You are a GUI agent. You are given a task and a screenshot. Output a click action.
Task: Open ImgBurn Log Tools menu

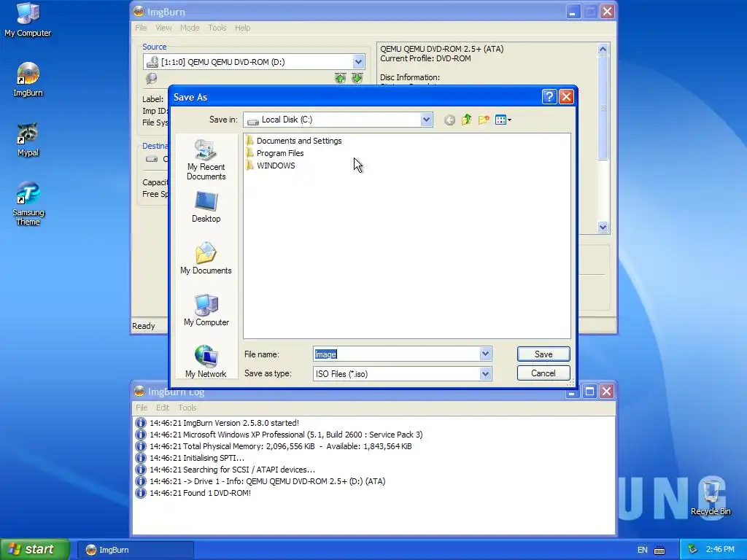pyautogui.click(x=187, y=408)
